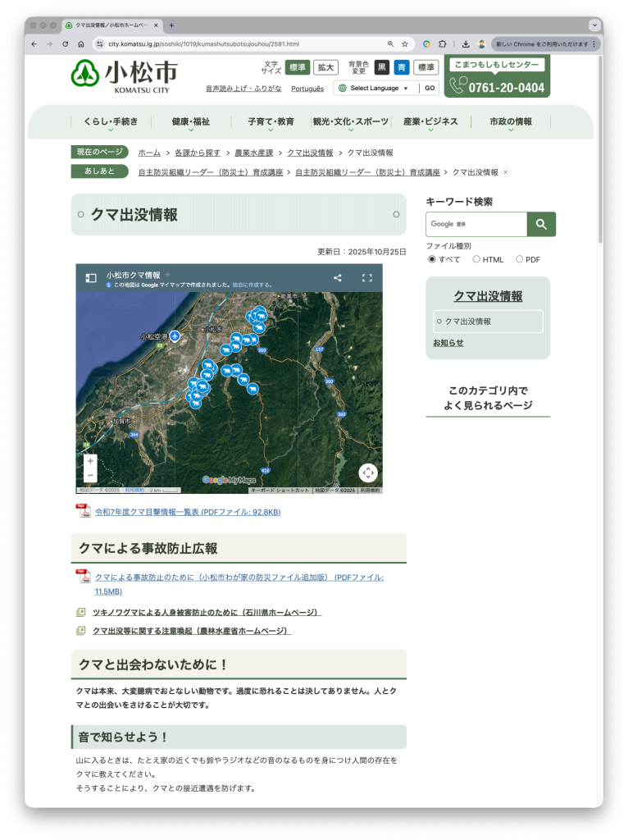The width and height of the screenshot is (628, 840).
Task: Click the Komatsu Airport marker on map
Action: pyautogui.click(x=175, y=336)
